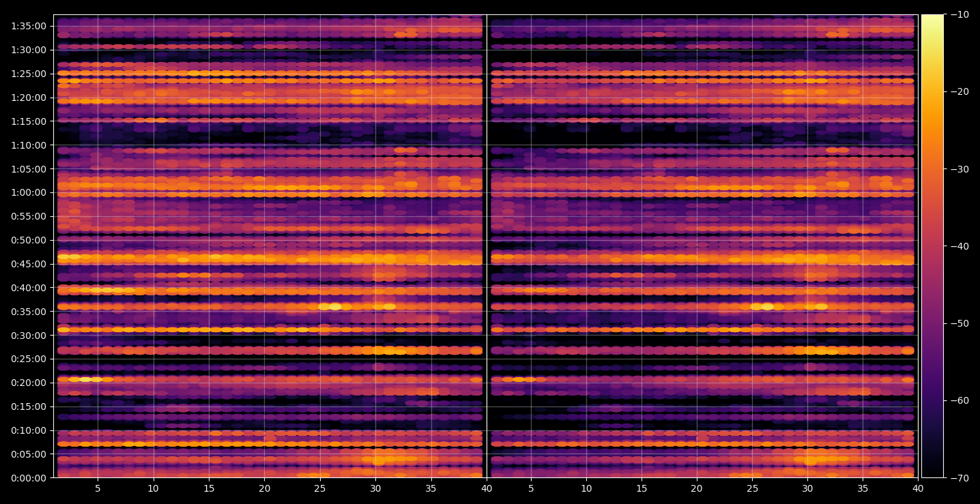Select x-axis label 30 under the right heatmap
Image resolution: width=980 pixels, height=504 pixels.
[x=808, y=488]
